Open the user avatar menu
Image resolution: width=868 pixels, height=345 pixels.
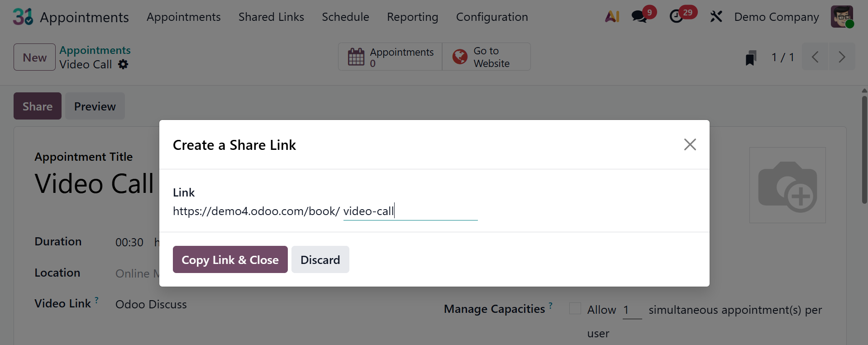point(843,17)
